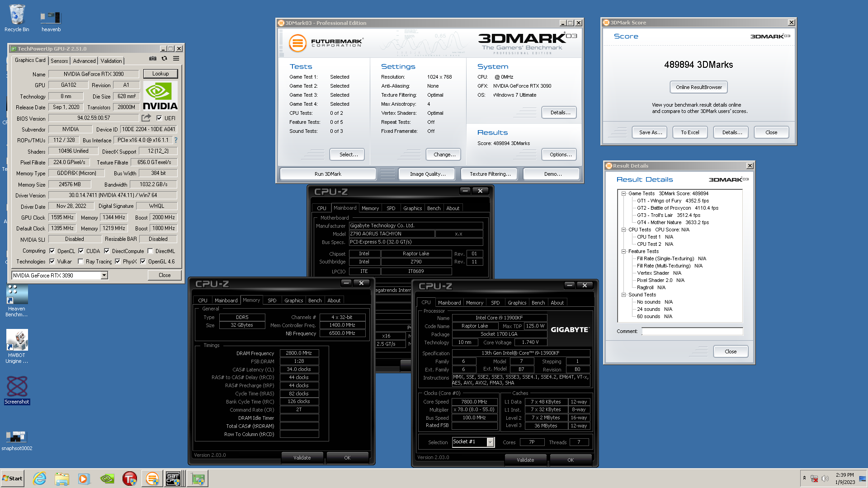Screen dimensions: 868x488
Task: Open Bench tab in CPU-Z Processor window
Action: [x=538, y=303]
